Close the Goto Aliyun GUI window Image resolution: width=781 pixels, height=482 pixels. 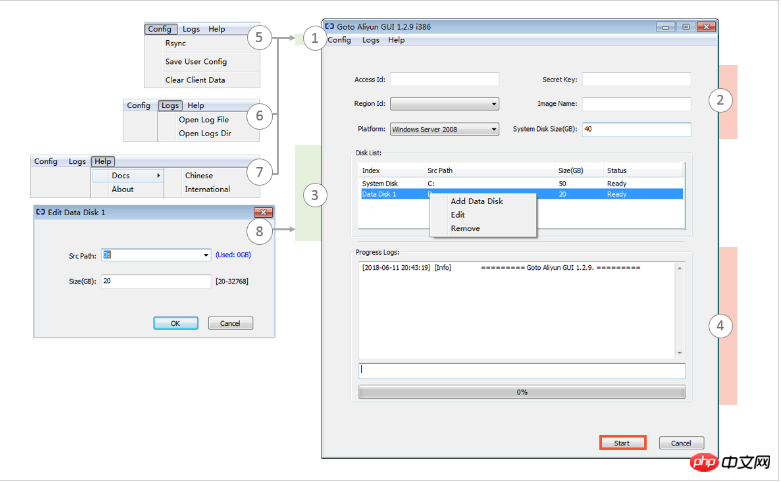pos(706,27)
